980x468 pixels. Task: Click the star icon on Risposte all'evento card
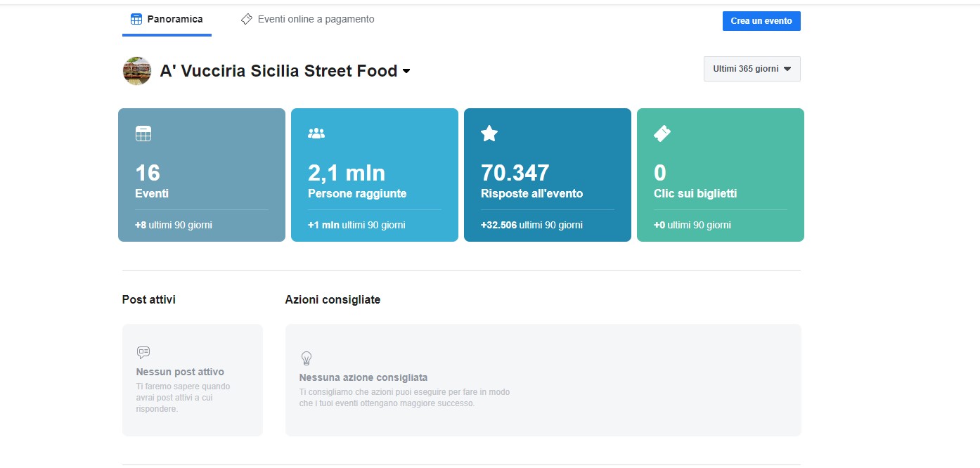pyautogui.click(x=489, y=134)
